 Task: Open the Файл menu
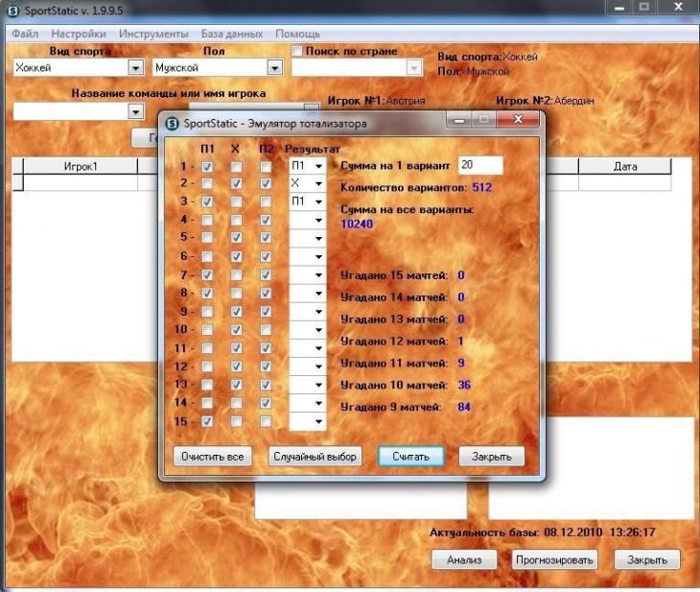click(25, 34)
